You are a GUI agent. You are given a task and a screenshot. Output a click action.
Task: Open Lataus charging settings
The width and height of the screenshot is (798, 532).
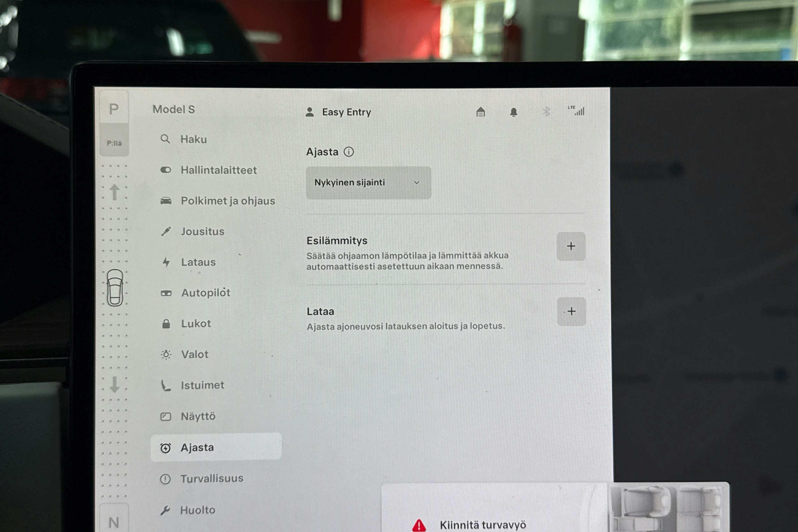tap(216, 262)
